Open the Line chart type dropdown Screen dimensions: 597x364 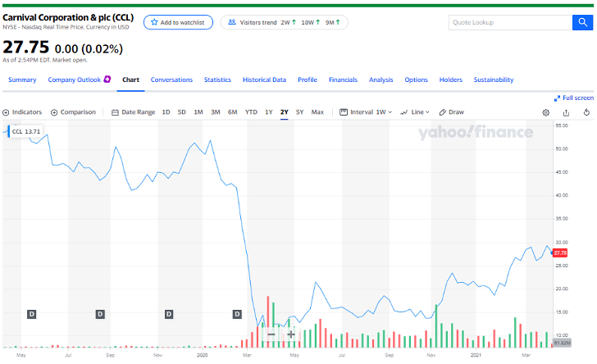416,112
